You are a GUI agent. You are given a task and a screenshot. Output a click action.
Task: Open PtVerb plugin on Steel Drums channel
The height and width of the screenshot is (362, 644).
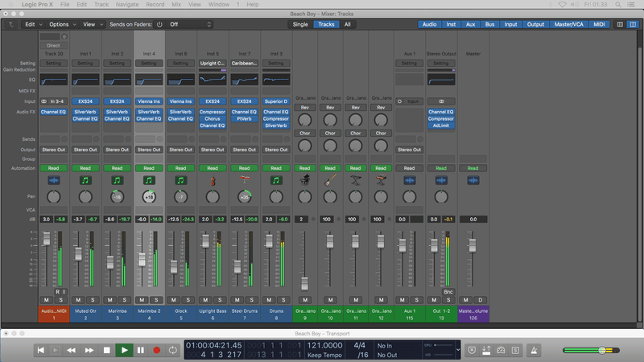tap(245, 118)
